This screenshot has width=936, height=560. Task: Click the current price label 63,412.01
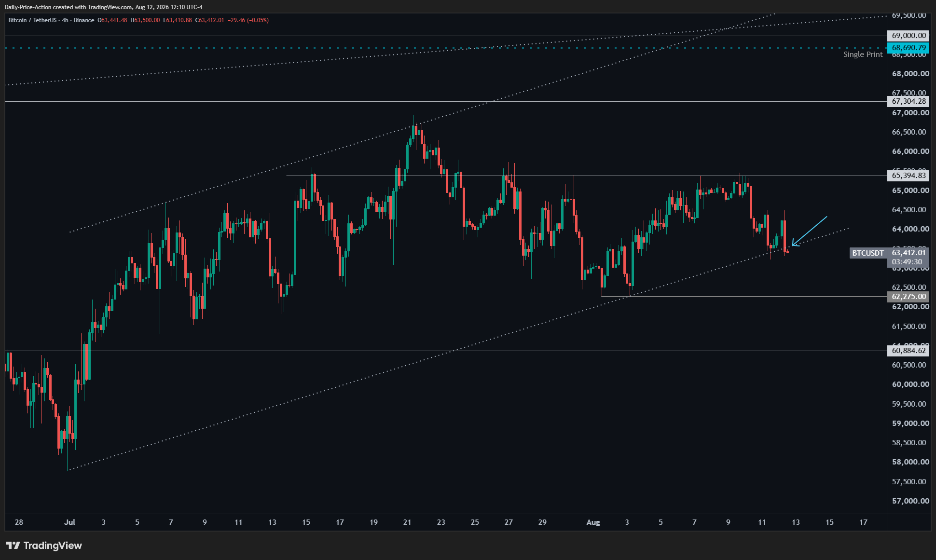coord(908,253)
